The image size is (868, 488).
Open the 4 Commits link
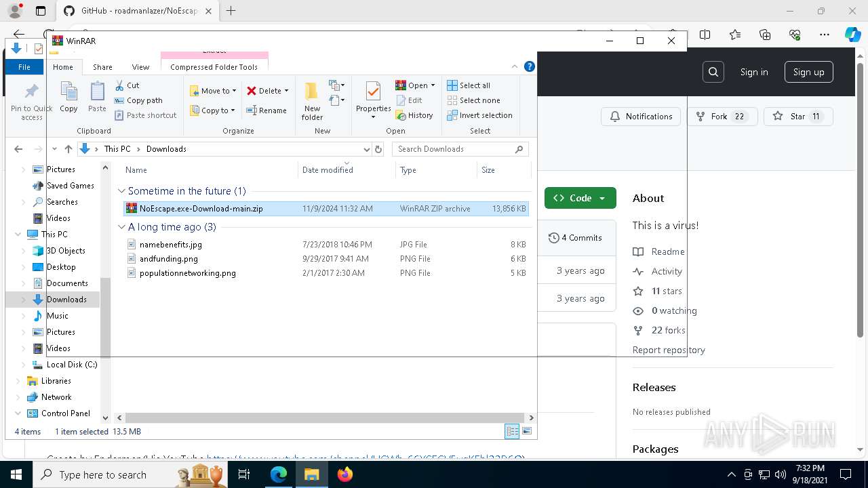575,238
